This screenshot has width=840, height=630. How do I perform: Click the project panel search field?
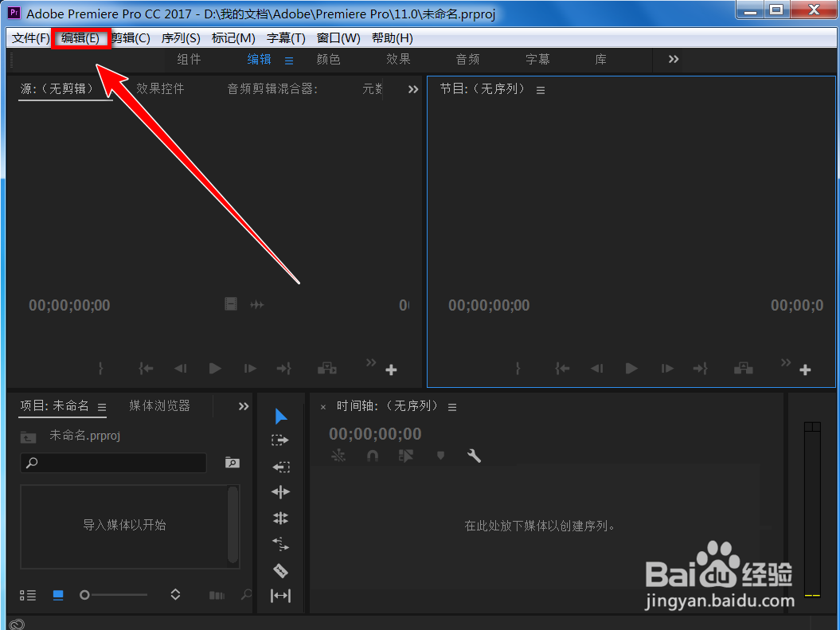click(113, 462)
